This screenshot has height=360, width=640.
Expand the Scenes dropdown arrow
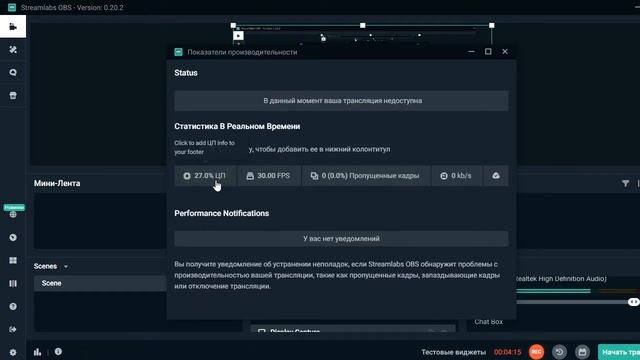click(66, 267)
